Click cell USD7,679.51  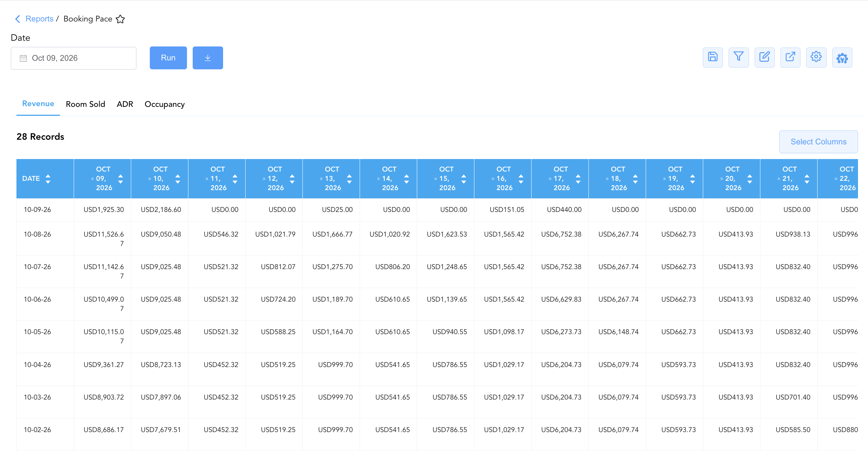161,430
